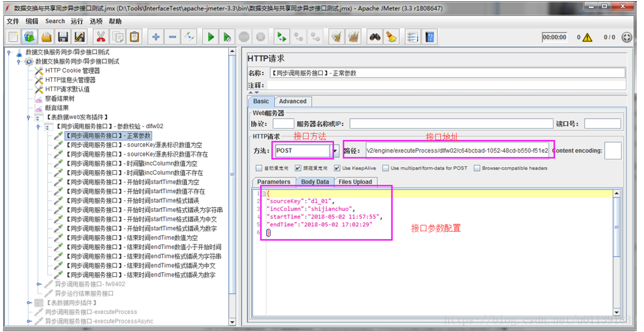Image resolution: width=644 pixels, height=332 pixels.
Task: Open the 选项 menu
Action: point(96,21)
